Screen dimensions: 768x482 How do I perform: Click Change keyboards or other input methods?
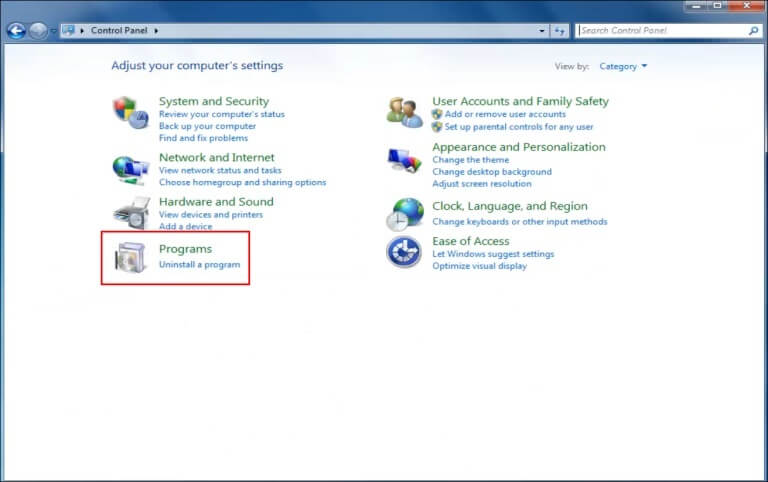520,221
